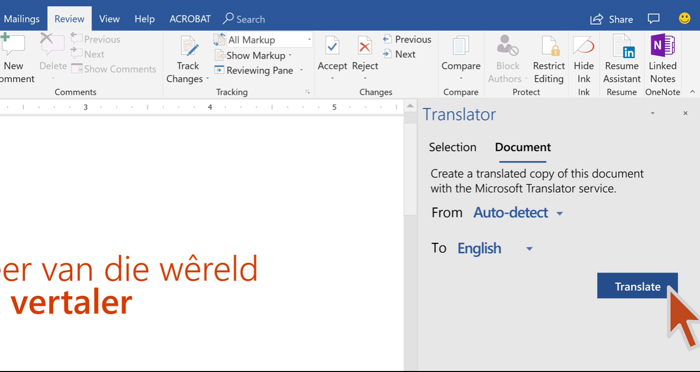Go to Next comment
This screenshot has height=372, width=700.
tap(88, 54)
